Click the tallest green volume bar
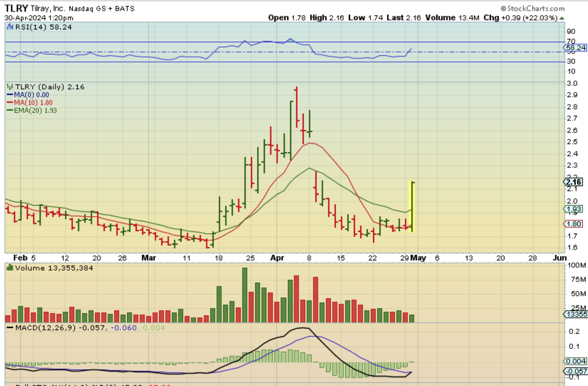Image resolution: width=588 pixels, height=386 pixels. [245, 295]
